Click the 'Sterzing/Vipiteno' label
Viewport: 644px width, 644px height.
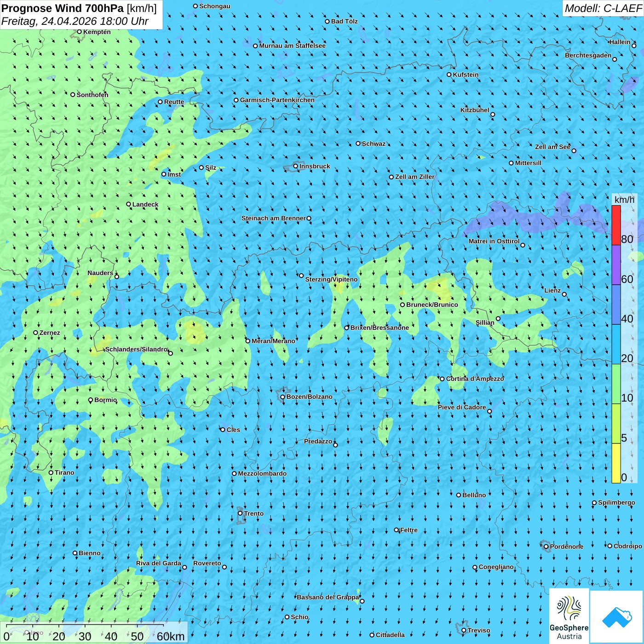332,279
